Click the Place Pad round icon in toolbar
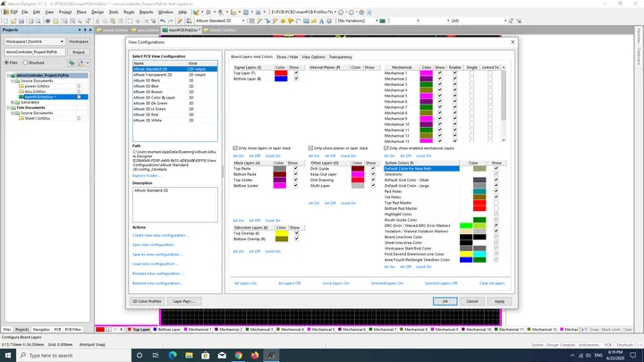This screenshot has height=362, width=644. tap(283, 21)
